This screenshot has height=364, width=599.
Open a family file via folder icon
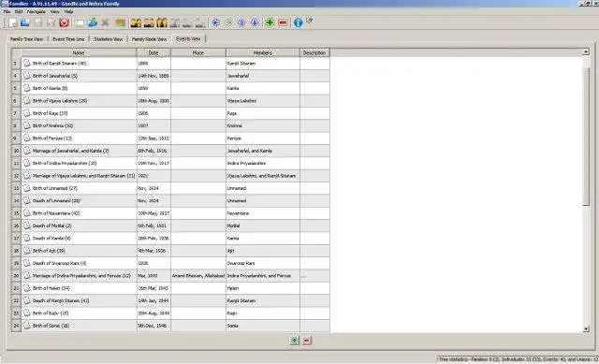(25, 22)
